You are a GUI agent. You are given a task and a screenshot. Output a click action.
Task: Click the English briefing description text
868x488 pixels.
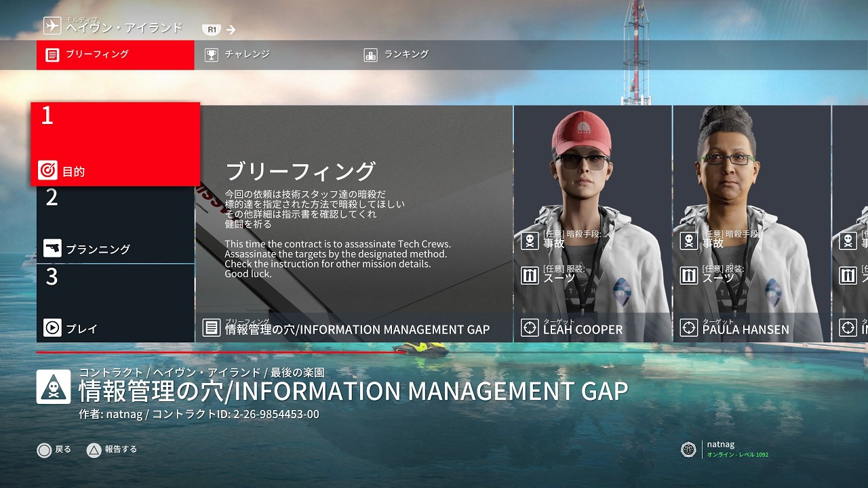(338, 259)
